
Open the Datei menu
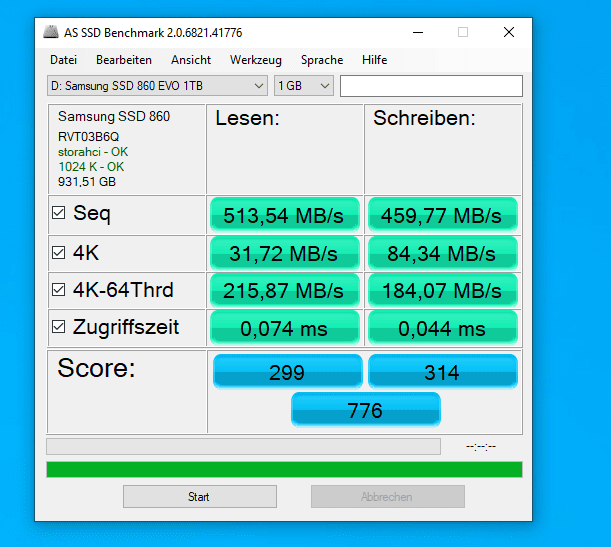coord(64,60)
